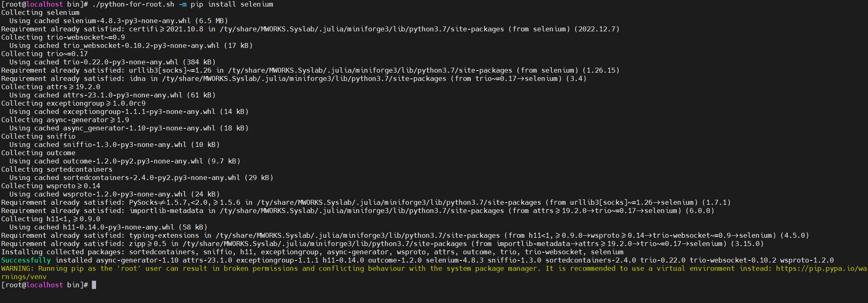Select cached selenium-4.8.3-py3-none-any.whl filename

pos(127,21)
